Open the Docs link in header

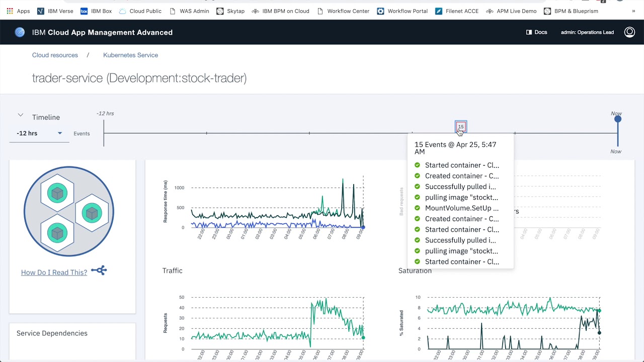point(536,32)
